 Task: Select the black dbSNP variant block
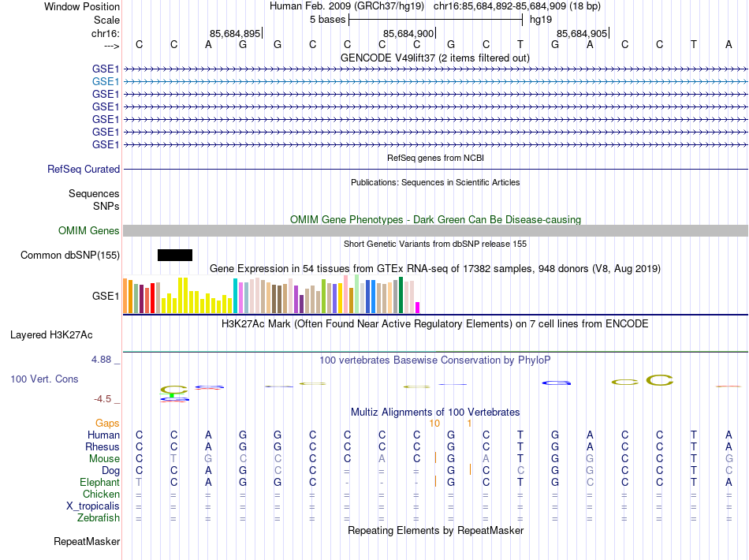[175, 255]
